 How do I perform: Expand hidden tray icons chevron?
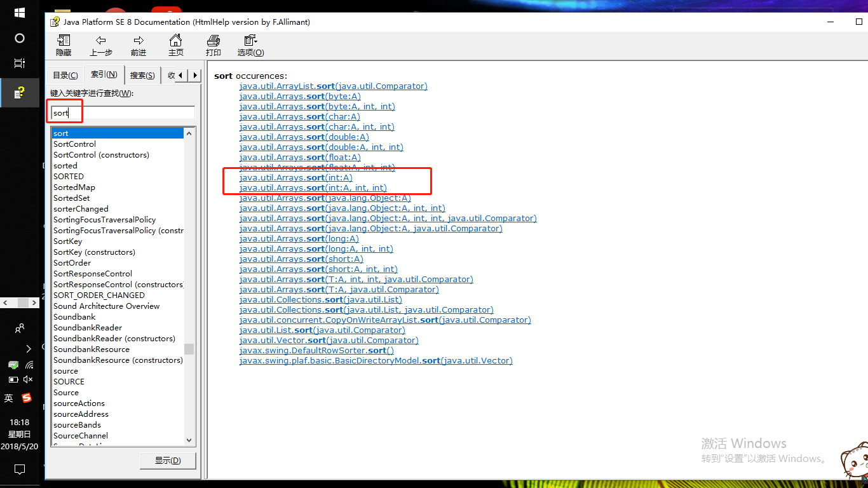pos(29,348)
